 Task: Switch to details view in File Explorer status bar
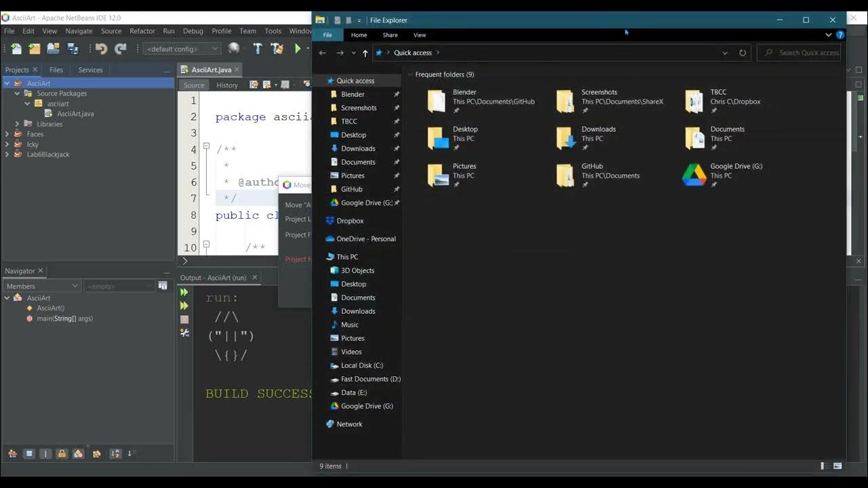click(824, 466)
